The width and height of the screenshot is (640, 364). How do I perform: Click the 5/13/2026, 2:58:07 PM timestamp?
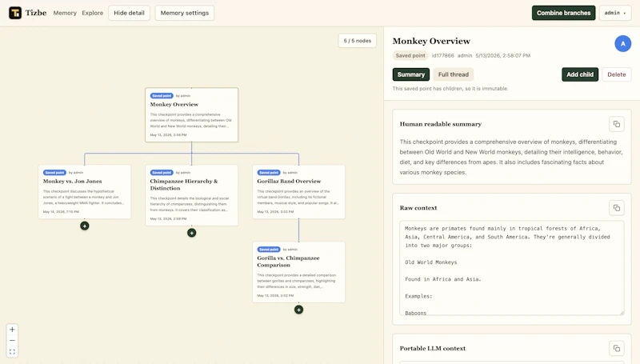[503, 55]
